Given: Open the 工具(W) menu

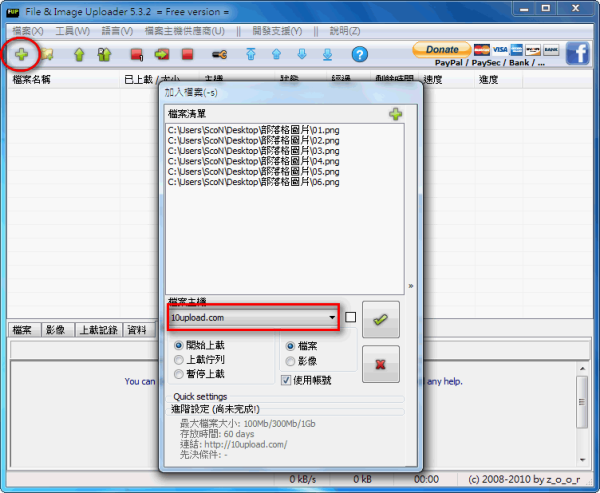Looking at the screenshot, I should tap(72, 31).
